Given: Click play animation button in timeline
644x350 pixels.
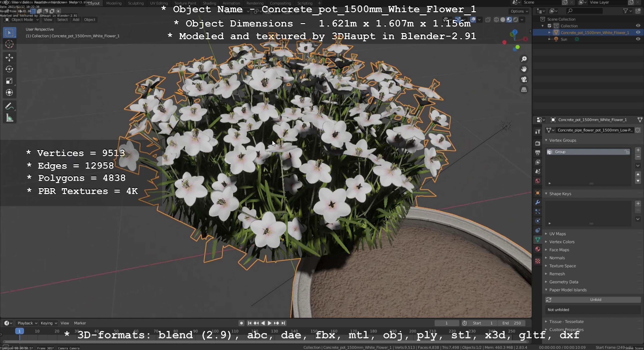Looking at the screenshot, I should click(270, 323).
